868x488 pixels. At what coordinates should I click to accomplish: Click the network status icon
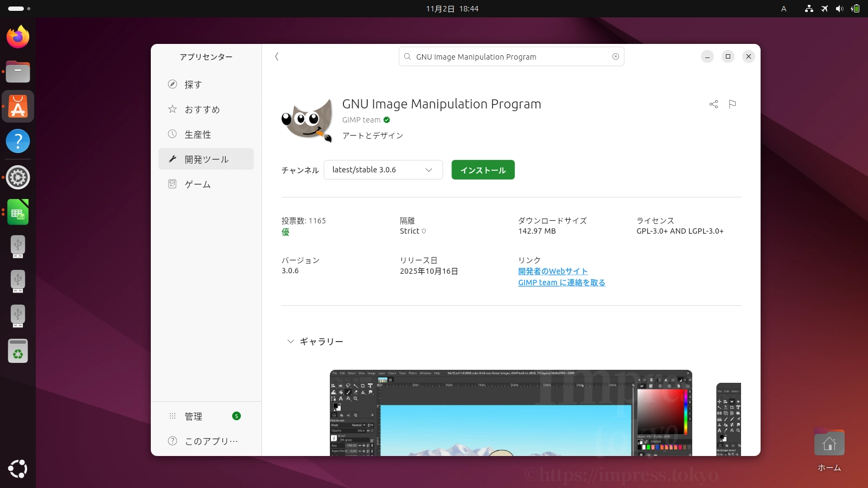[x=809, y=9]
